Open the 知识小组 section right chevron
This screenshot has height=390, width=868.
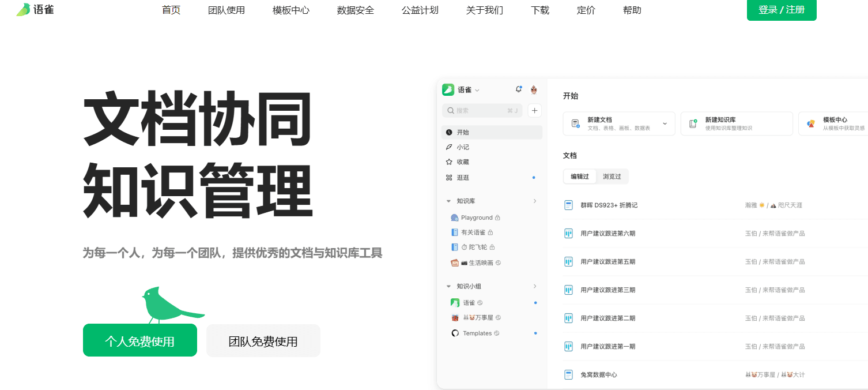pos(535,286)
